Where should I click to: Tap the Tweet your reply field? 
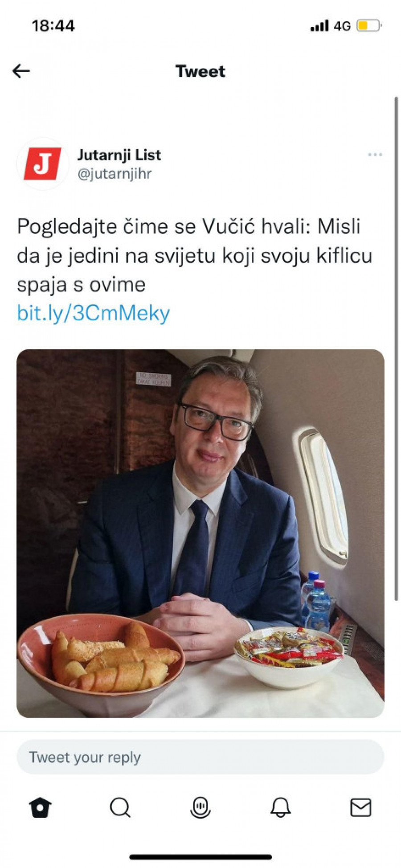point(200,757)
